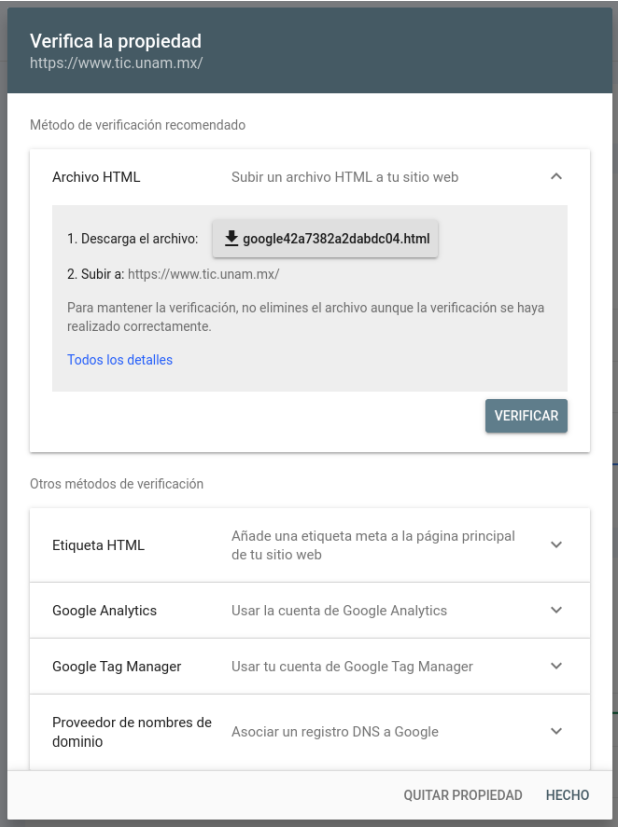Select the Etiqueta HTML method row
The height and width of the screenshot is (828, 619).
310,545
